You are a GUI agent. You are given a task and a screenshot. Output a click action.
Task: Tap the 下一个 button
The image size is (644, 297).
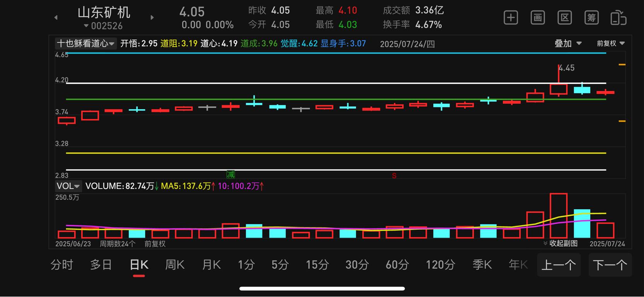tap(610, 265)
